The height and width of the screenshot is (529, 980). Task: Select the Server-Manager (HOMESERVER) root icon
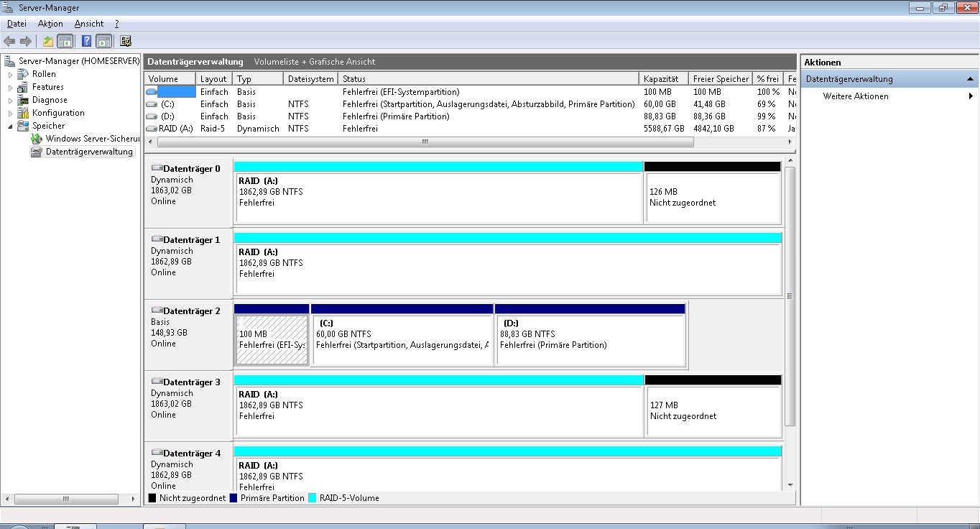pos(10,61)
